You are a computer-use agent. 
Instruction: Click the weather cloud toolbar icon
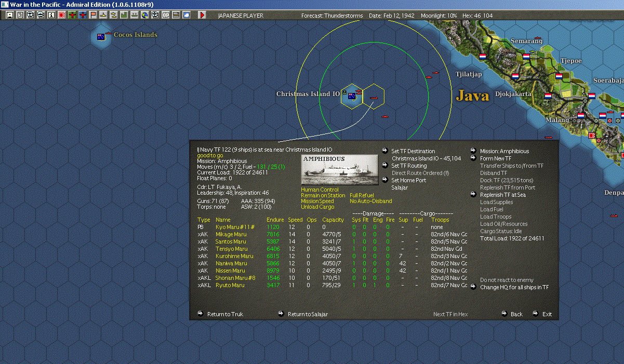pyautogui.click(x=186, y=15)
